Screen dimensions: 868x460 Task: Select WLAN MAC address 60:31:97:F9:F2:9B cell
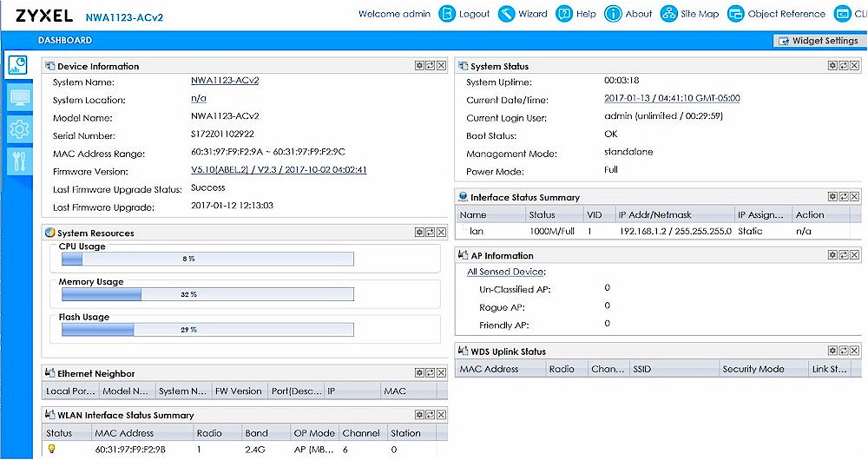click(130, 450)
